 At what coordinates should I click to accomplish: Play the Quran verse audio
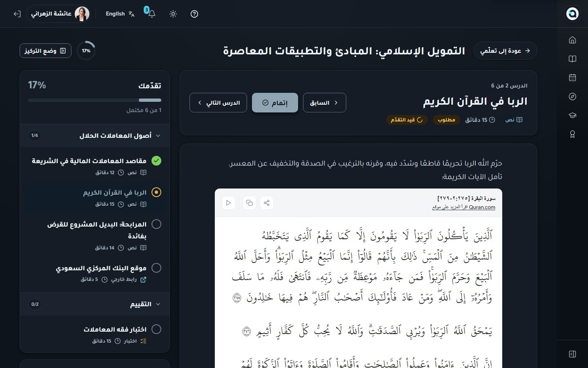[x=229, y=203]
